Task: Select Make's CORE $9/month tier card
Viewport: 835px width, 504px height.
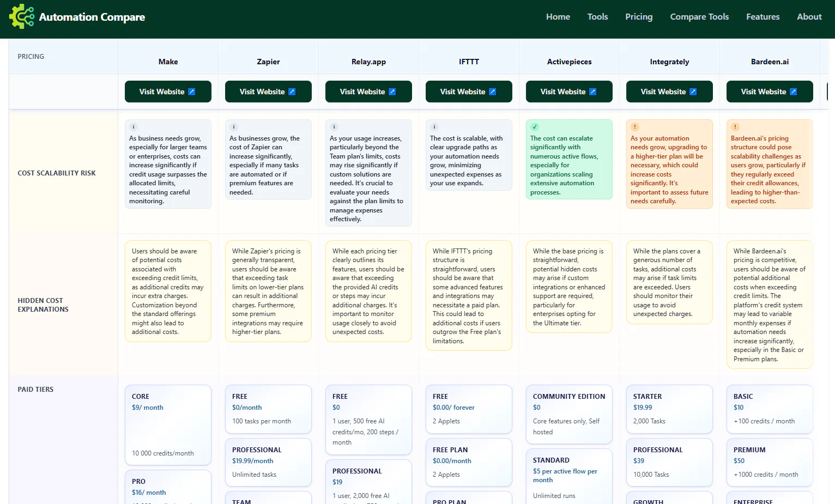Action: coord(168,425)
